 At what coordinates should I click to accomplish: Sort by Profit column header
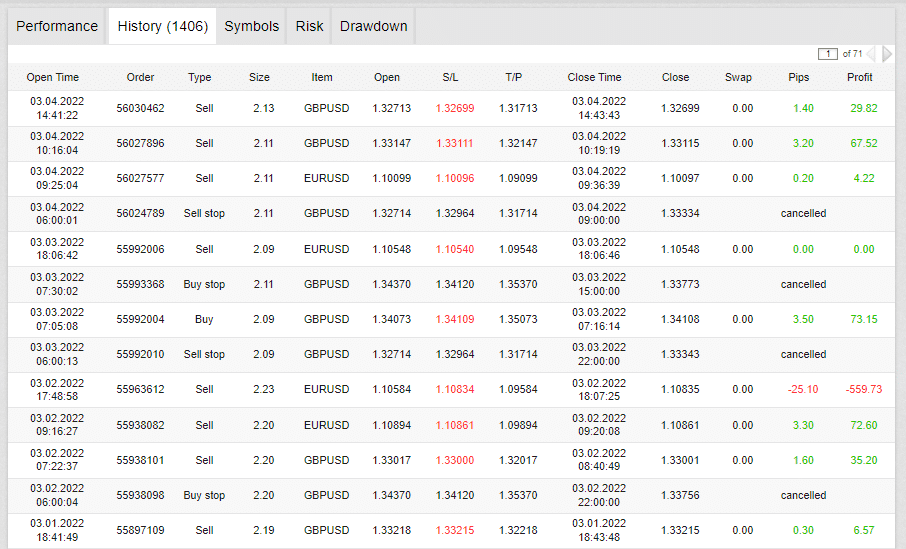(x=860, y=77)
